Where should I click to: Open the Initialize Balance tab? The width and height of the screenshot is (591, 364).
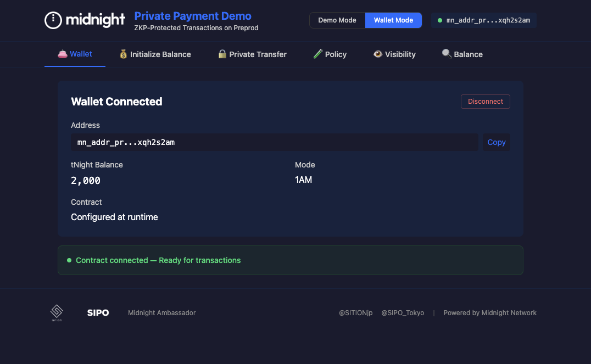coord(155,54)
